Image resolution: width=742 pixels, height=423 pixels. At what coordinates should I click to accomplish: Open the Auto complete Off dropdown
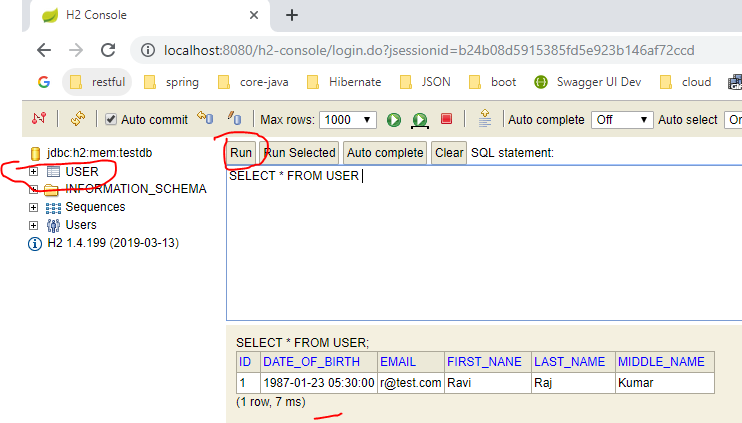622,120
